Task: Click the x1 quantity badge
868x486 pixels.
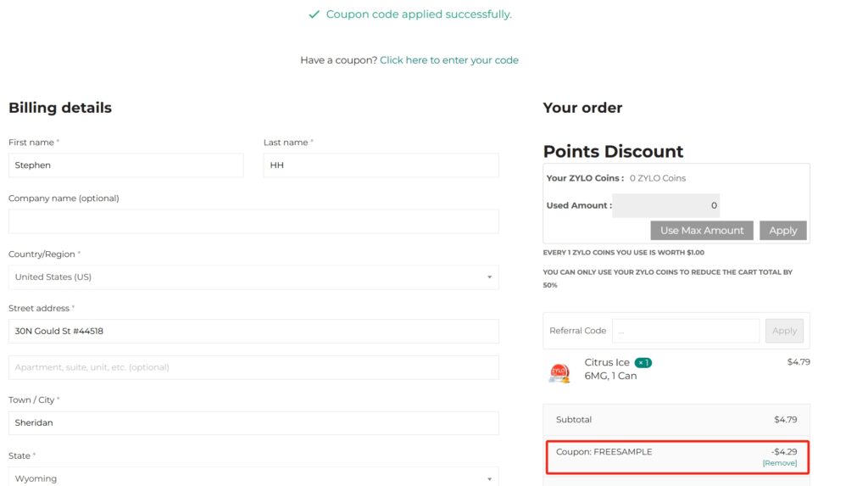Action: click(x=643, y=363)
